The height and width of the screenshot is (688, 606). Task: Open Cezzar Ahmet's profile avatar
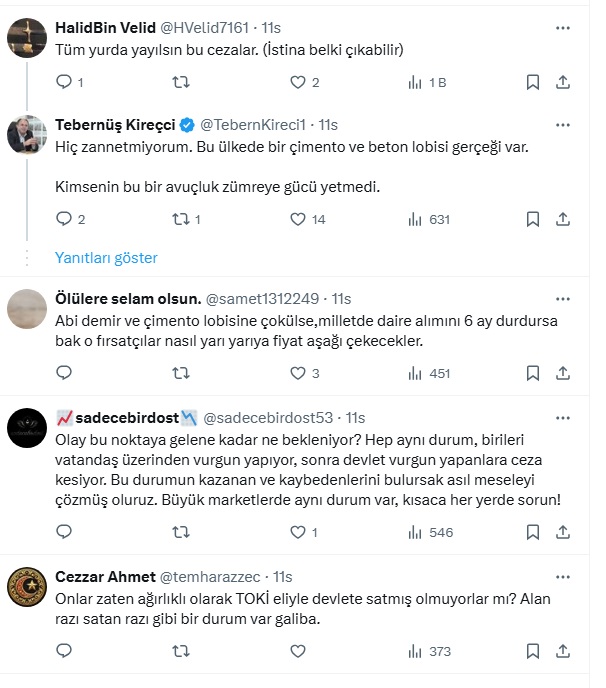tap(27, 587)
